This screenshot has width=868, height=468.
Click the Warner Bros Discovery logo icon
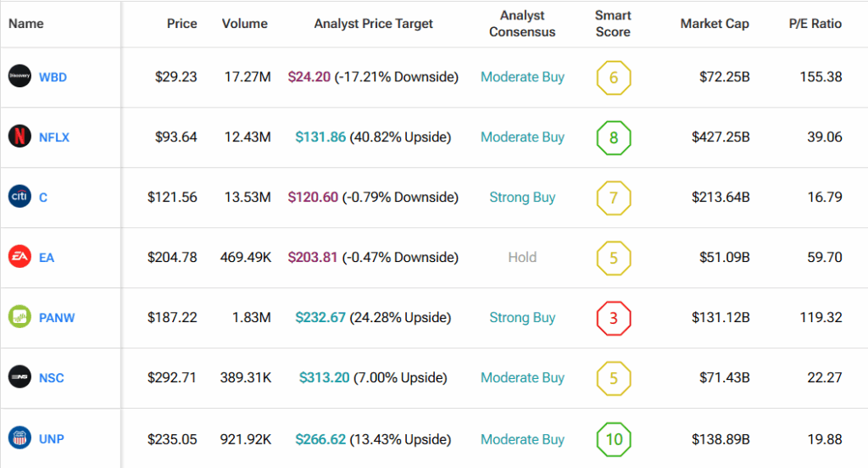(19, 76)
